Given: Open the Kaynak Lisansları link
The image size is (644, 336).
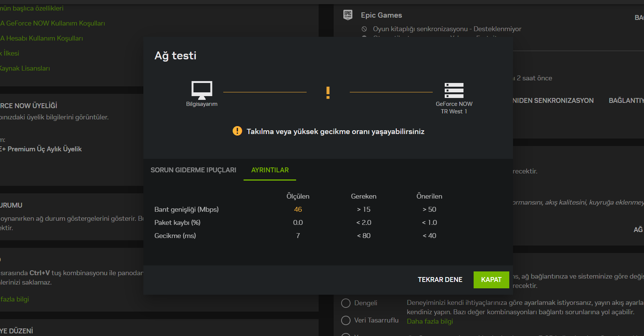Looking at the screenshot, I should pyautogui.click(x=25, y=68).
